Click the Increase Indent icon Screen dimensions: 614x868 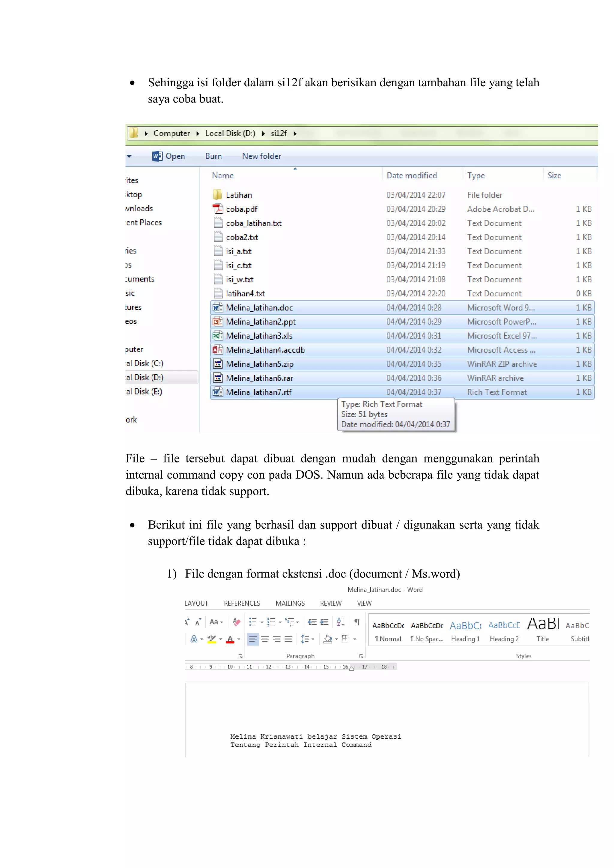(324, 622)
